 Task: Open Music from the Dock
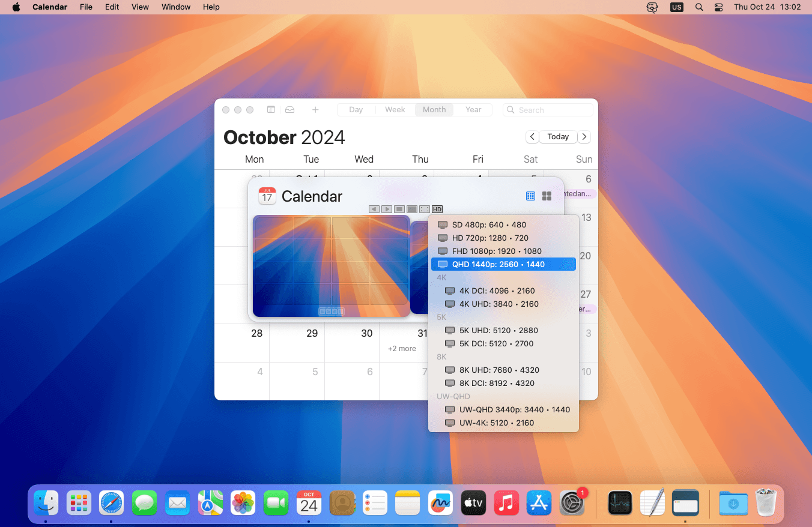[506, 502]
